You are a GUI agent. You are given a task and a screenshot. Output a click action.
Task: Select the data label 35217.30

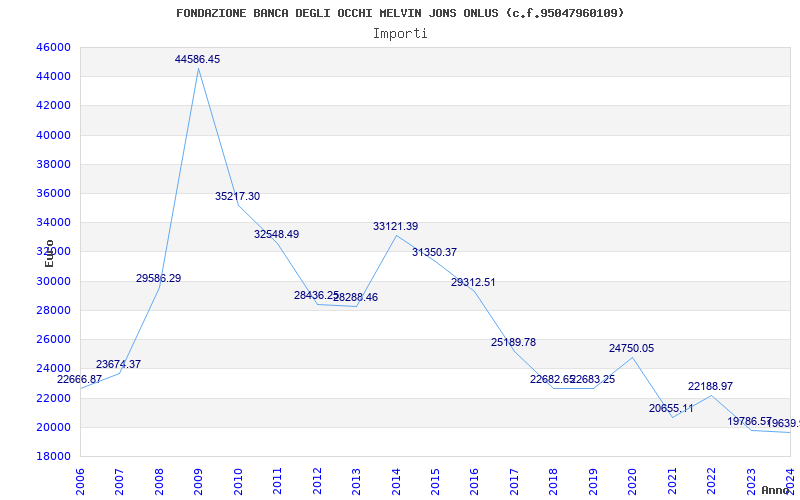tap(237, 196)
